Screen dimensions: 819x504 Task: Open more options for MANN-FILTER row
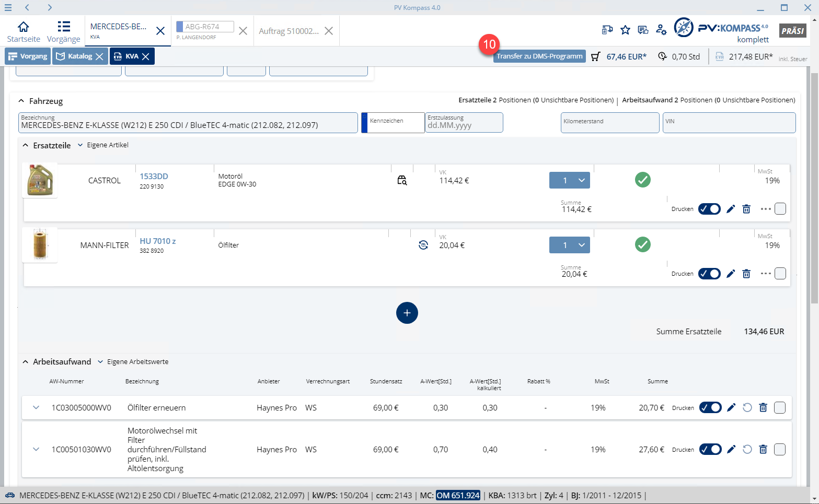coord(766,274)
